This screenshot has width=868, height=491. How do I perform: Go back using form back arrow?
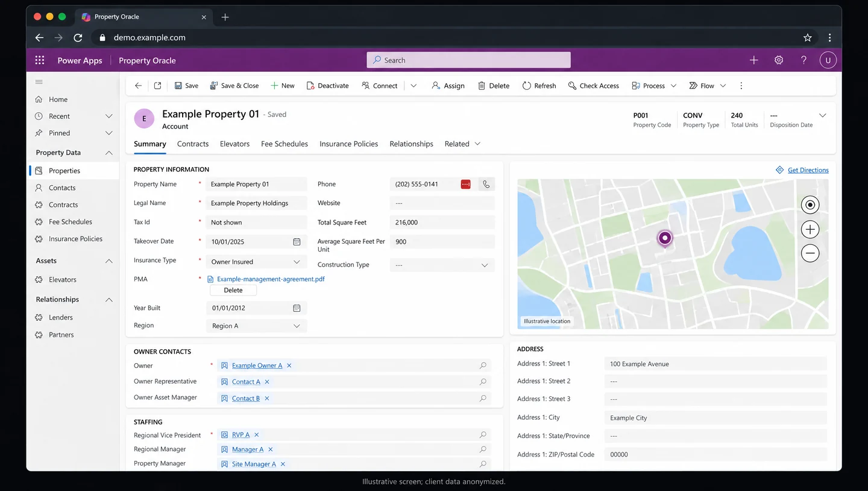[138, 86]
